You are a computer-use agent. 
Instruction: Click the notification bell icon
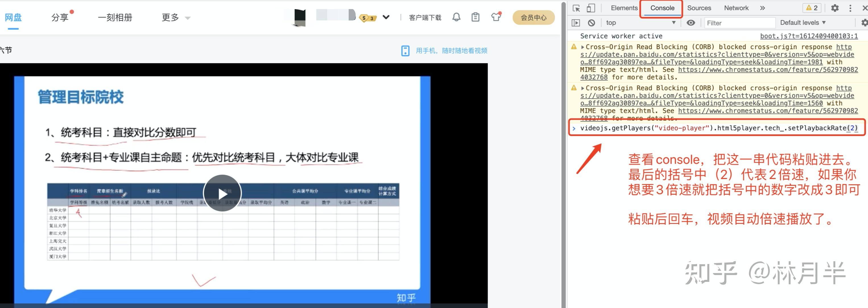(456, 17)
